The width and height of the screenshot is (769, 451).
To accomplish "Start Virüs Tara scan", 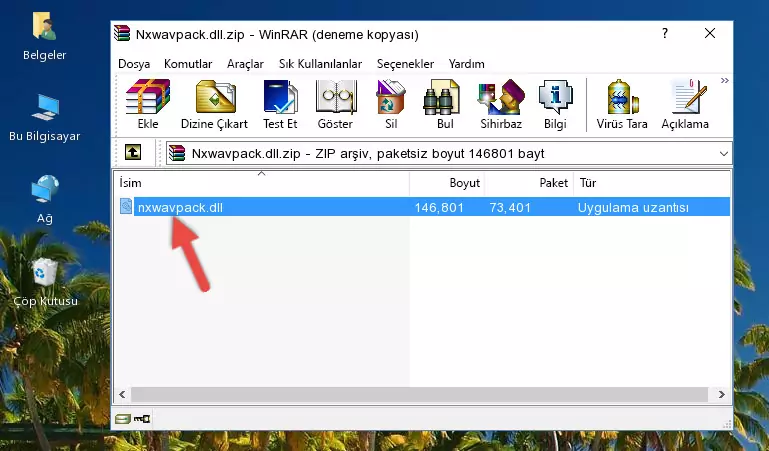I will click(x=622, y=97).
